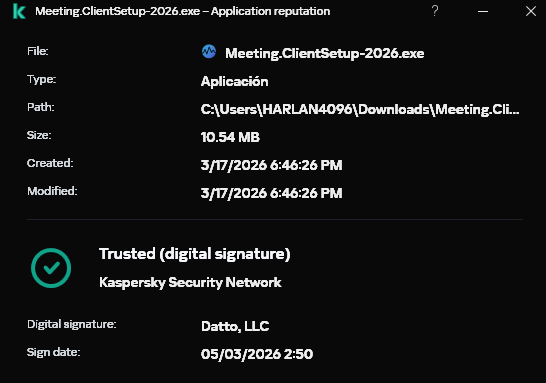Screen dimensions: 546x383
Task: Click the Path label
Action: coord(41,107)
